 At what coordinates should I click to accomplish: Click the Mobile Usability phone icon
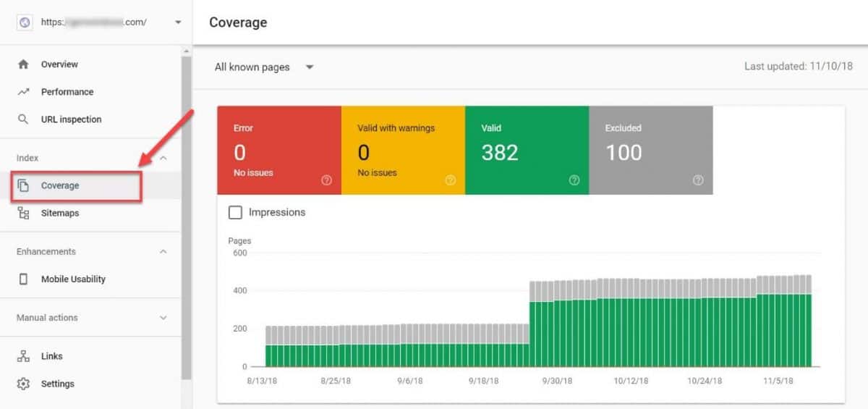coord(24,279)
